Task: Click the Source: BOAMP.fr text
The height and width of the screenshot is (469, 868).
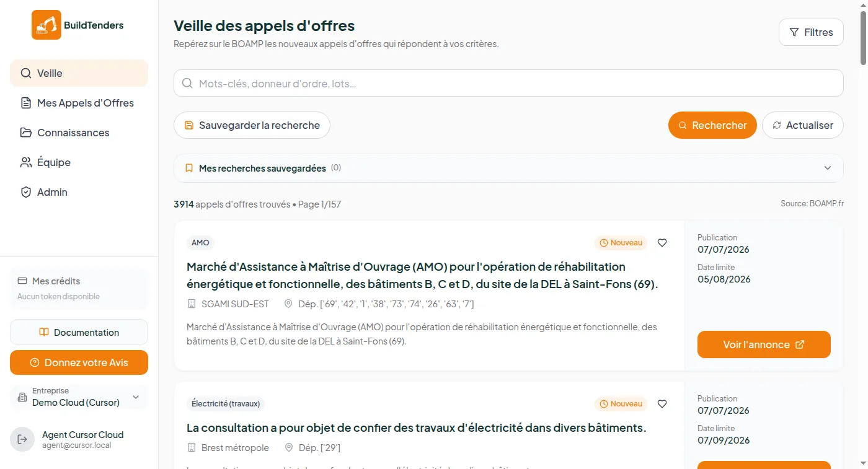Action: pos(812,203)
